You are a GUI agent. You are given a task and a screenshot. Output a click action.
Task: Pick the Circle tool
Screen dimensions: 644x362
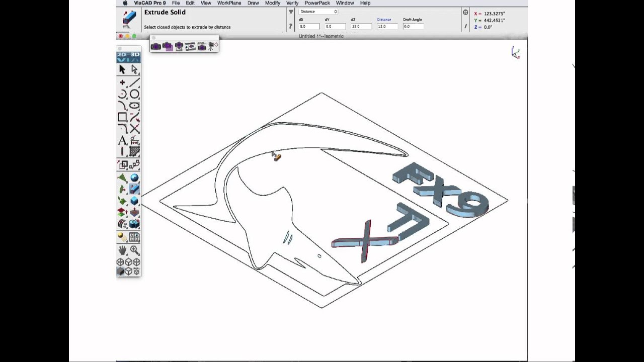(x=134, y=94)
